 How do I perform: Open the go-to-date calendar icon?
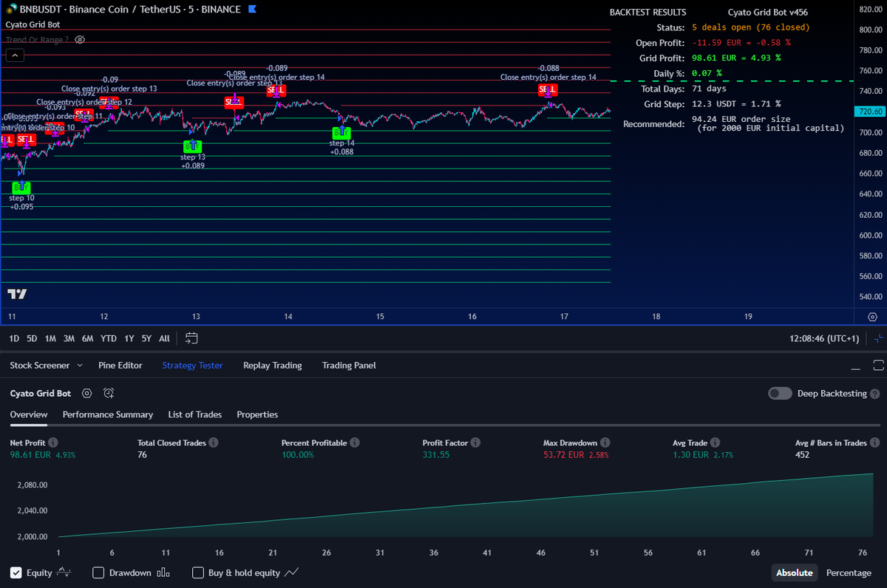click(191, 338)
